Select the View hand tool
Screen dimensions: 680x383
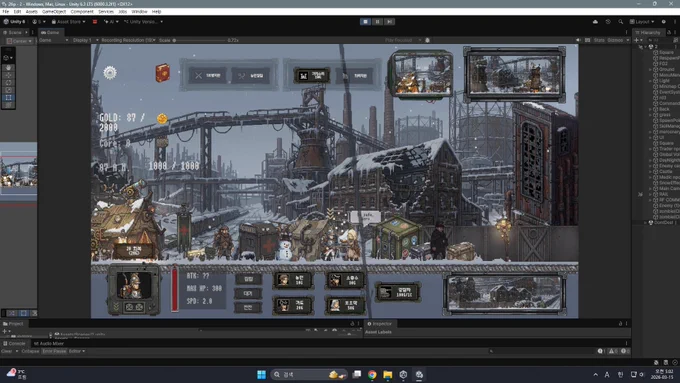(8, 68)
